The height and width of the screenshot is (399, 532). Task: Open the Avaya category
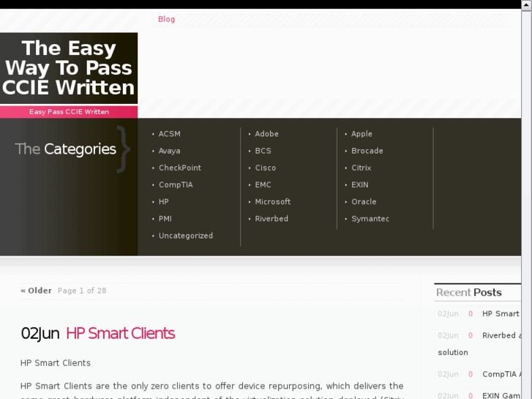click(x=169, y=151)
